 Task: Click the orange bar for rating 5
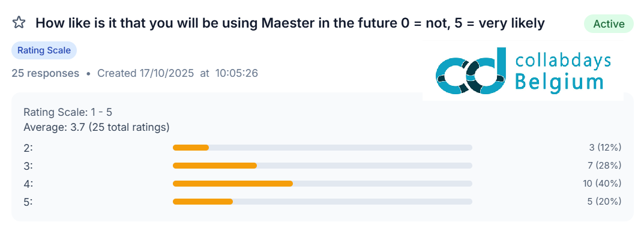203,202
